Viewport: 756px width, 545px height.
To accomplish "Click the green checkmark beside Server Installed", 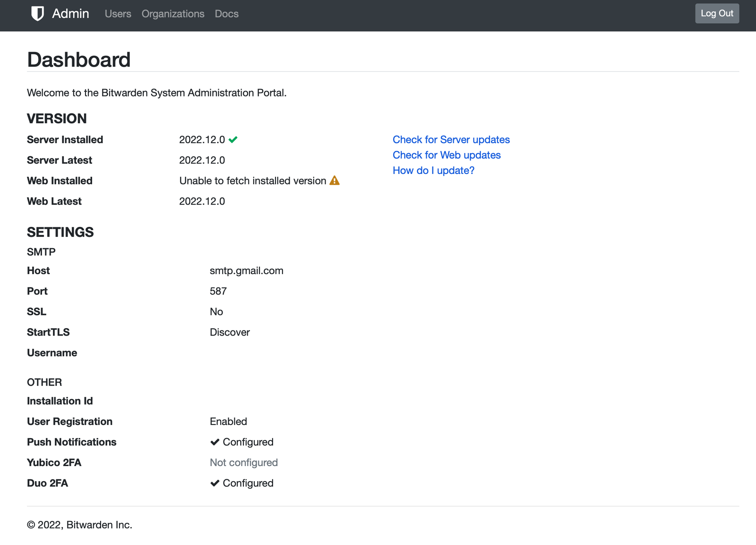I will coord(233,139).
